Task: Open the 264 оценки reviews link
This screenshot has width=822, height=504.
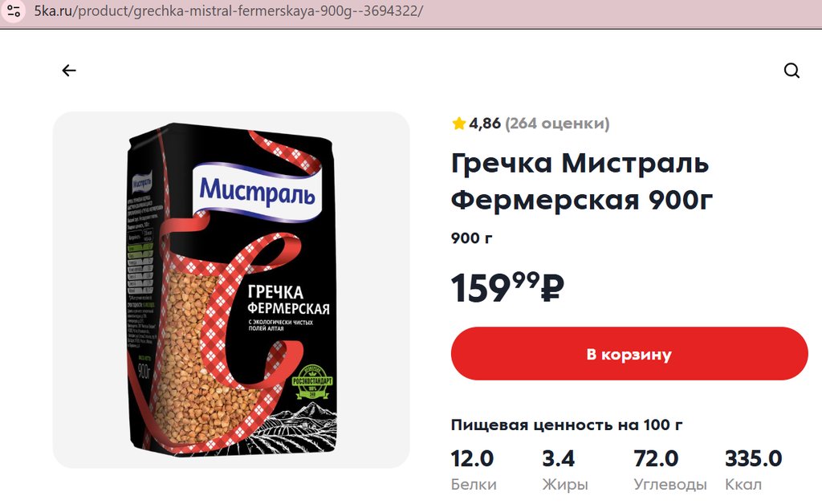Action: (557, 124)
